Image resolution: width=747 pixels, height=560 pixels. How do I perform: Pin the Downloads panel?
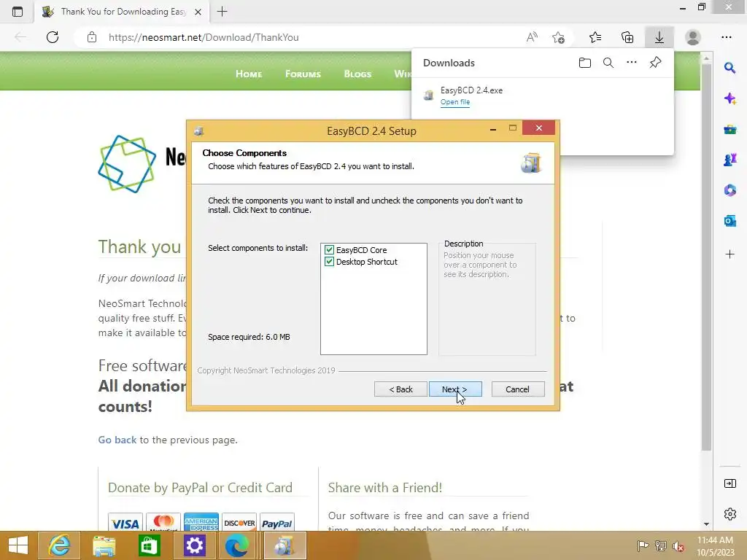pyautogui.click(x=656, y=63)
